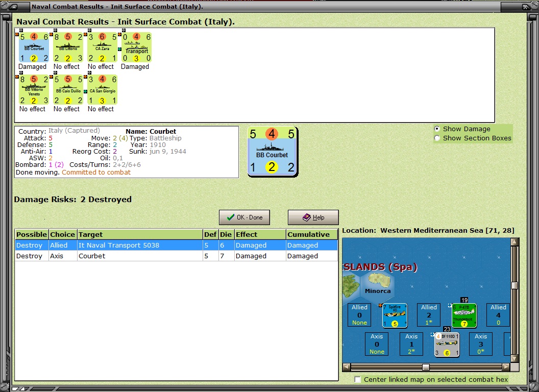Click the OK - Done button
Screen dimensions: 539x392
[244, 217]
